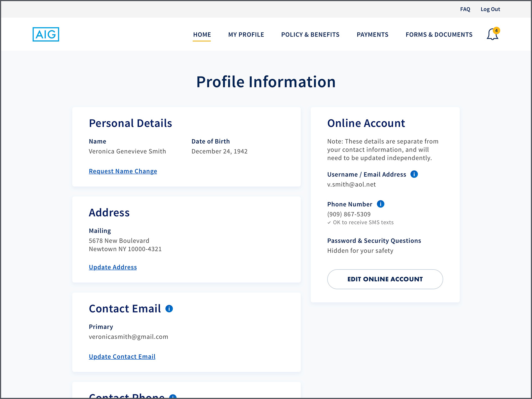Click phone number (909) 867-5309
This screenshot has width=532, height=399.
[349, 214]
